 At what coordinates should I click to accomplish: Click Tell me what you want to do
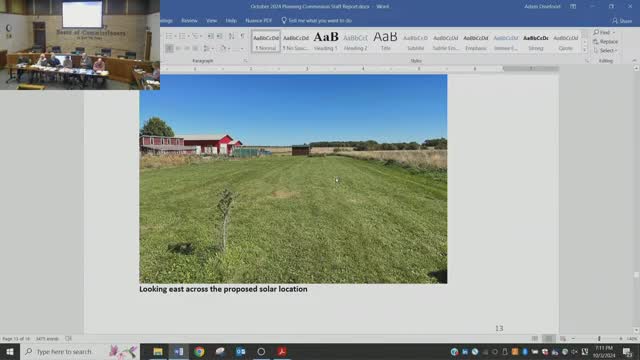317,21
